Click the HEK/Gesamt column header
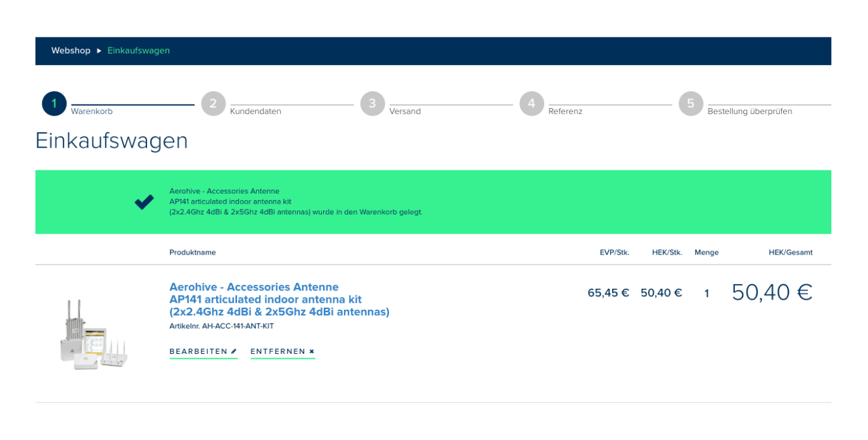 pos(791,253)
